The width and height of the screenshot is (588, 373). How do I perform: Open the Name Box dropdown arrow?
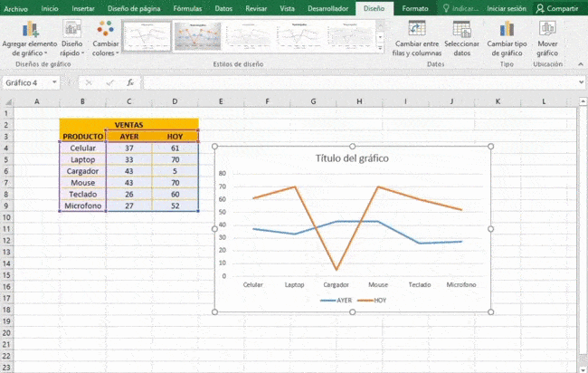(x=54, y=82)
